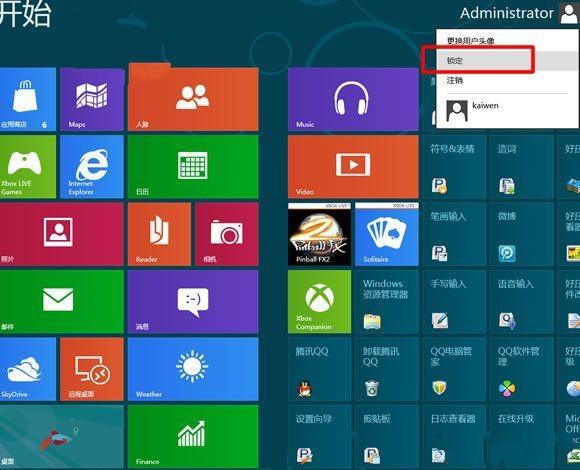The width and height of the screenshot is (580, 470).
Task: Open the 腾讯QQ tile
Action: 320,369
